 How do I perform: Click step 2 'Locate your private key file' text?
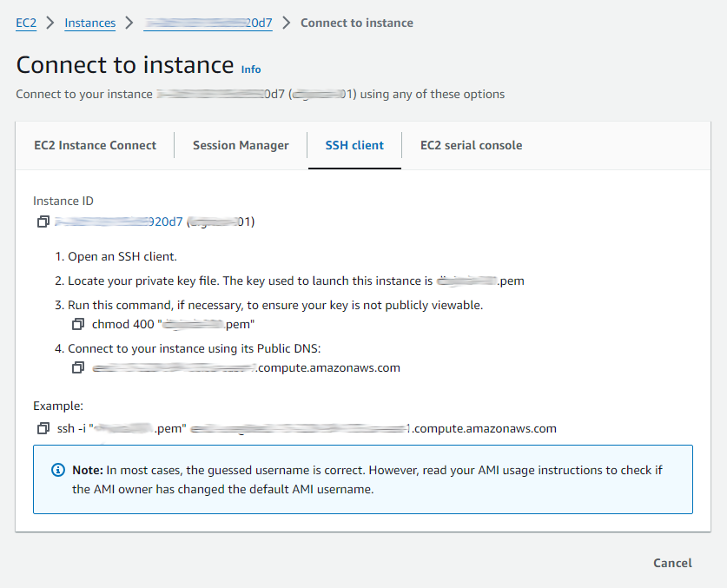(x=289, y=281)
